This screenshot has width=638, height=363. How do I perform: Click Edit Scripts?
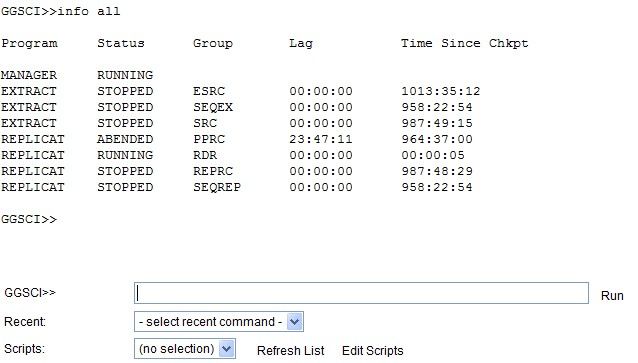(372, 351)
